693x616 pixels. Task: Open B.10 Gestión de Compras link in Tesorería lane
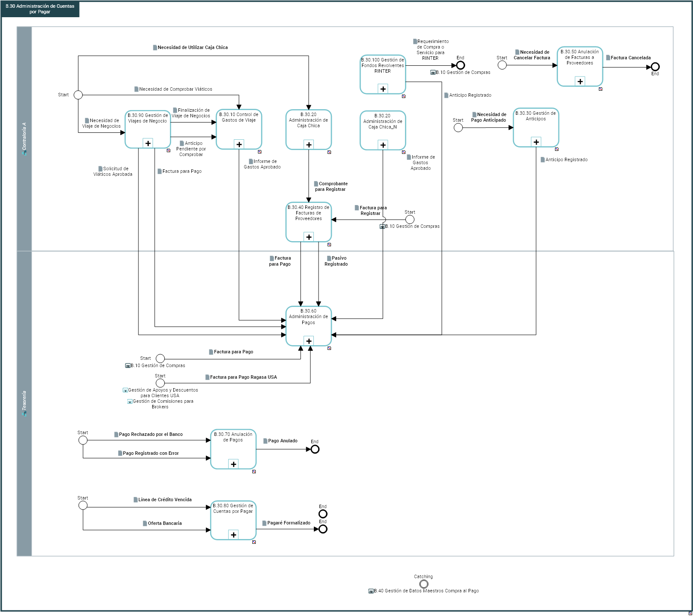click(155, 366)
